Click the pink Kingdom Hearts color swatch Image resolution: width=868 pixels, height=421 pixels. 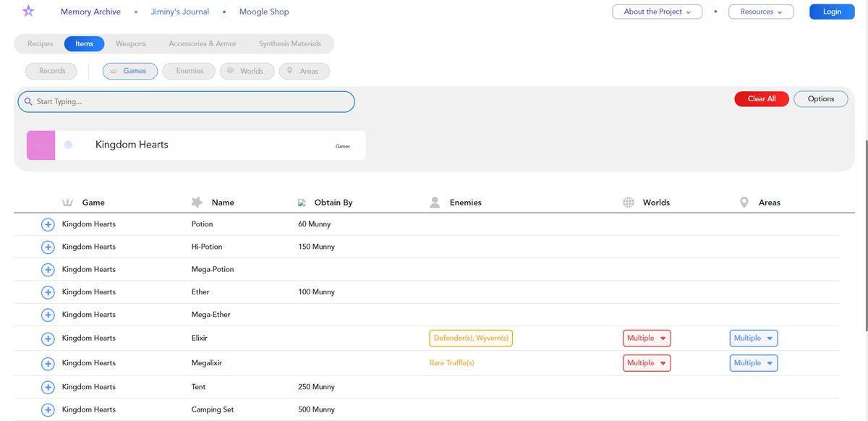pos(41,145)
